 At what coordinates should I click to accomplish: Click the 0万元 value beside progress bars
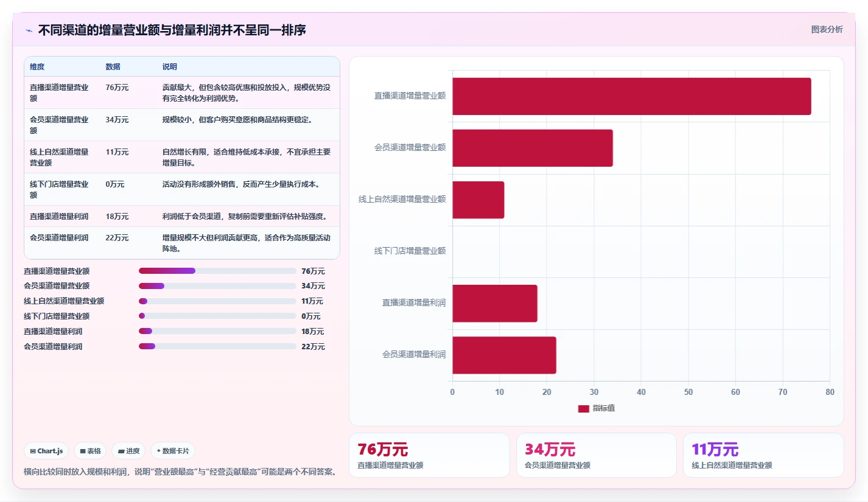tap(310, 316)
